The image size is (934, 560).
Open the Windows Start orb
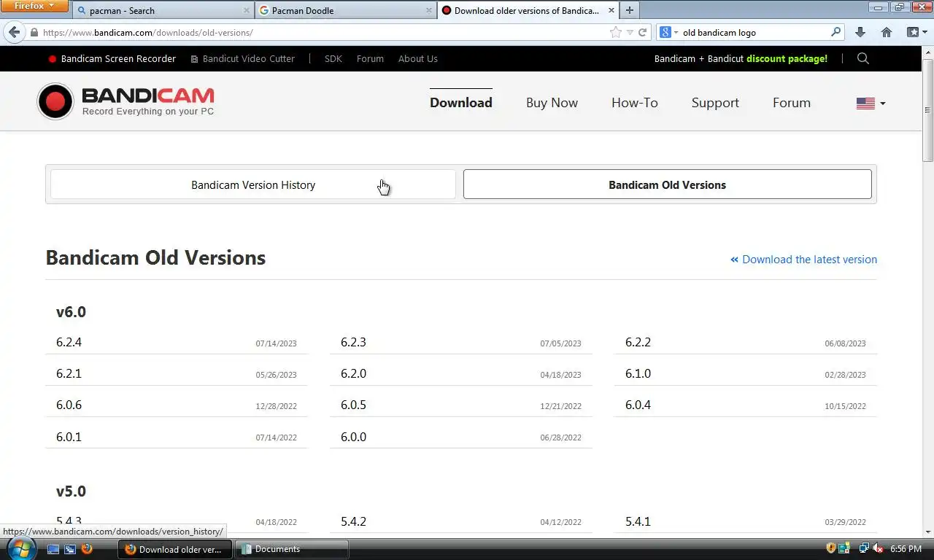(x=20, y=548)
